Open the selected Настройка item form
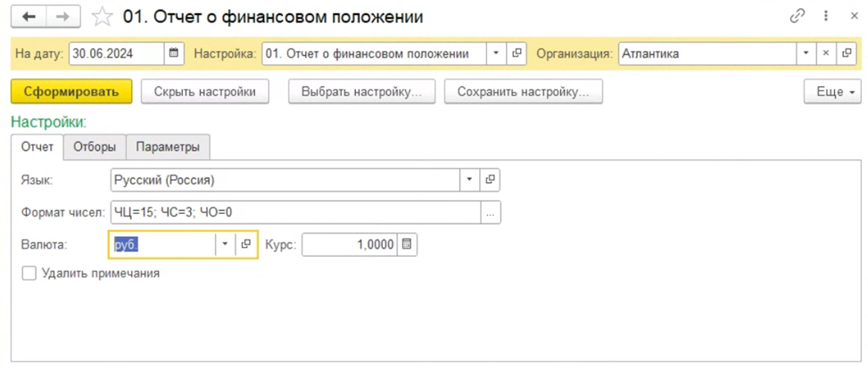Image resolution: width=868 pixels, height=368 pixels. 517,53
